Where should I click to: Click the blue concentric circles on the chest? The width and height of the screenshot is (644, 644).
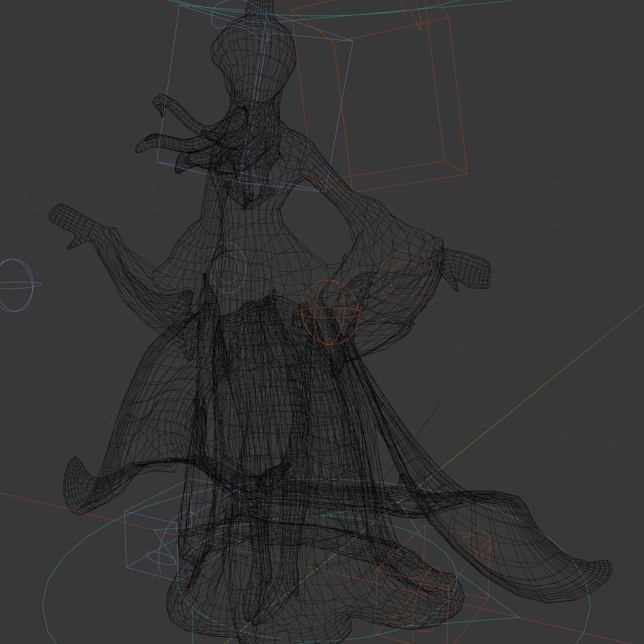(228, 268)
